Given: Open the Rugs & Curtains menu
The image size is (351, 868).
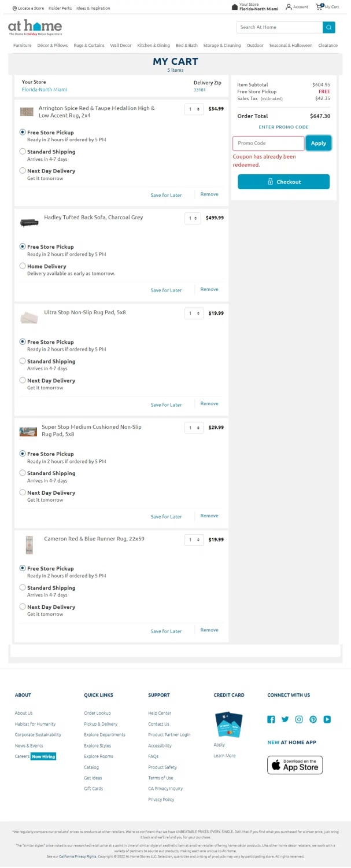Looking at the screenshot, I should point(89,45).
